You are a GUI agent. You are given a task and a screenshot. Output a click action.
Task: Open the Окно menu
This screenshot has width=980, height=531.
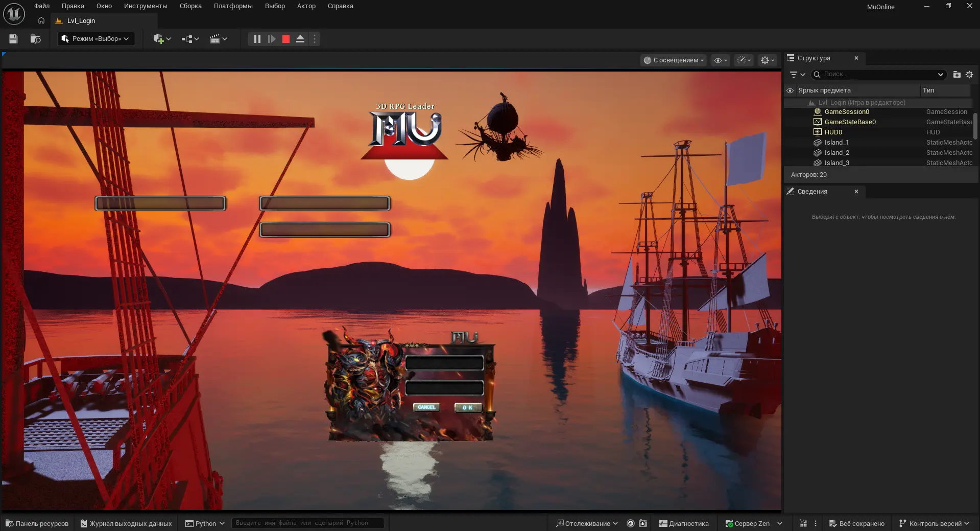tap(104, 6)
